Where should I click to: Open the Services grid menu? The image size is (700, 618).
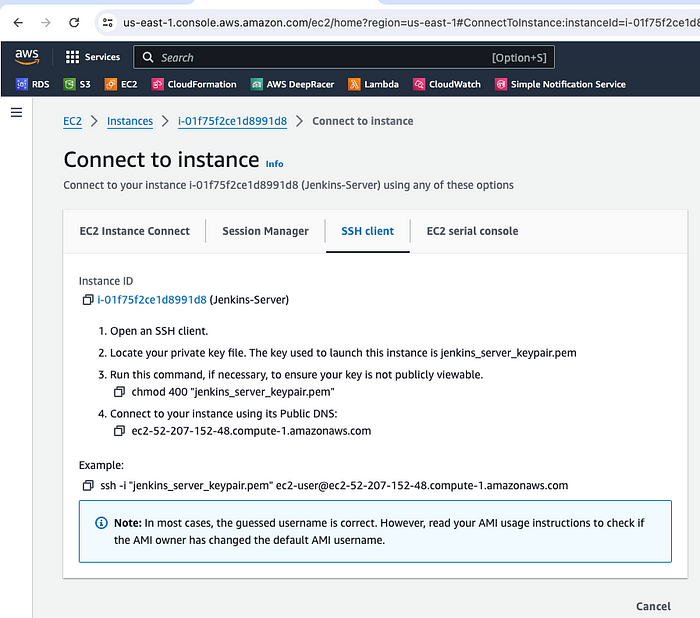(x=93, y=57)
